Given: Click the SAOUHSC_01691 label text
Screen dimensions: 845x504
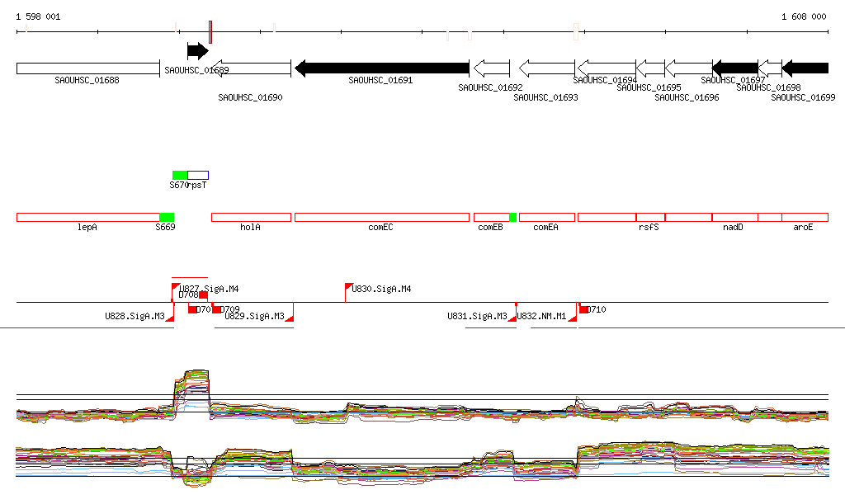Looking at the screenshot, I should (x=380, y=80).
